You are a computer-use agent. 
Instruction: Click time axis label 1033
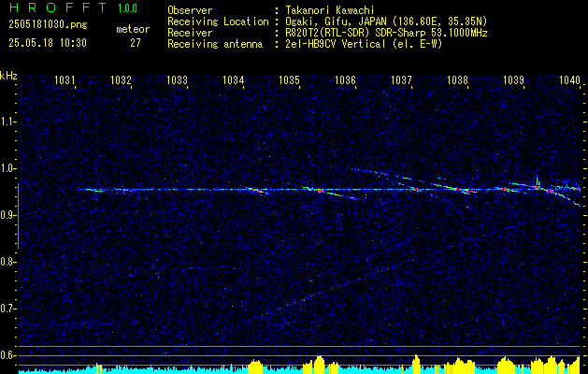tap(177, 80)
